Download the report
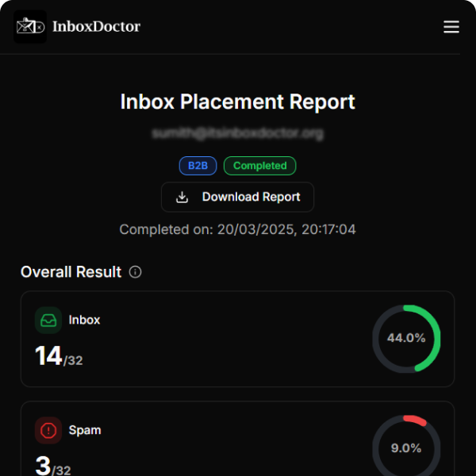This screenshot has height=476, width=476. point(237,197)
